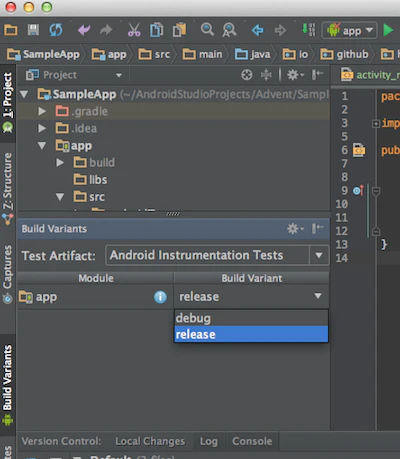Hide the Build Variants panel
Screen dimensions: 400x459
coord(317,229)
